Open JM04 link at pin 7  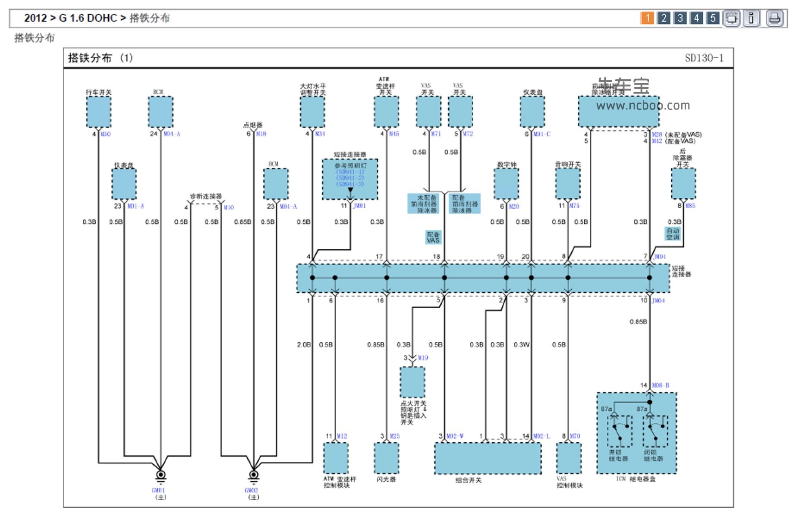(x=659, y=257)
